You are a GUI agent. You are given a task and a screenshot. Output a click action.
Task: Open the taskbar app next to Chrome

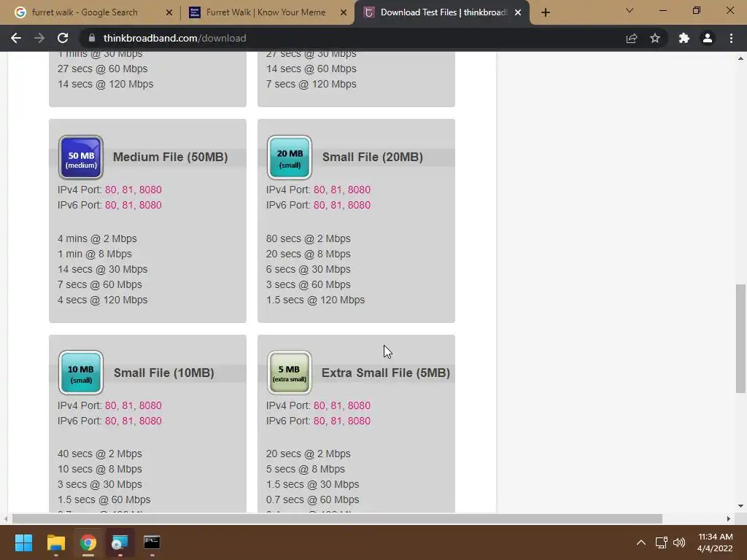(120, 542)
